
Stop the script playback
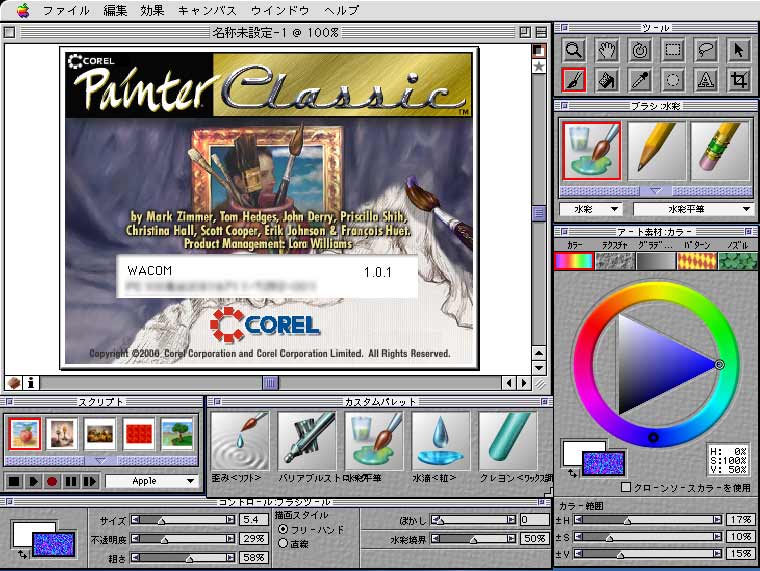coord(14,481)
